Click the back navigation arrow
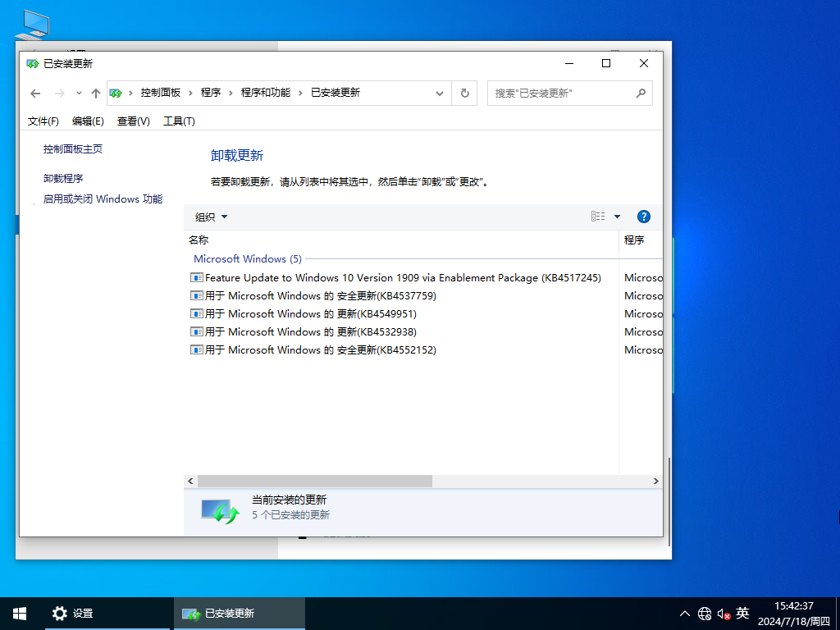This screenshot has width=840, height=630. [x=34, y=93]
